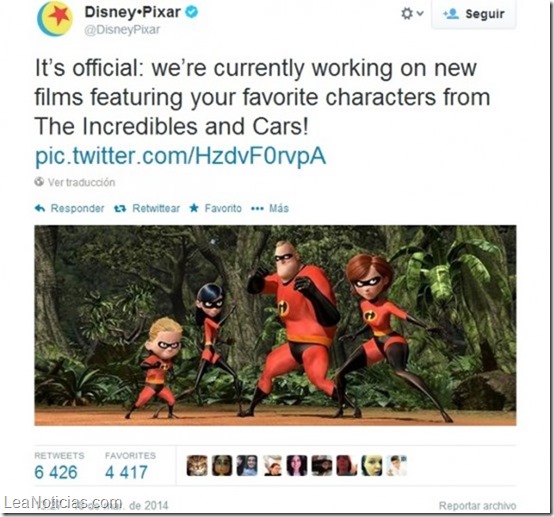Click the verified badge beside Disney·Pixar
554x517 pixels.
192,12
